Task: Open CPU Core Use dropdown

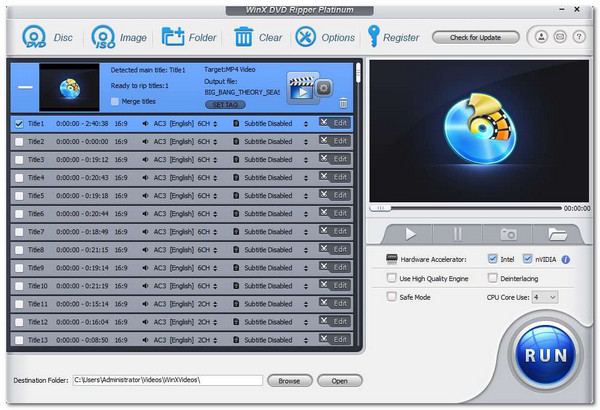Action: click(545, 297)
